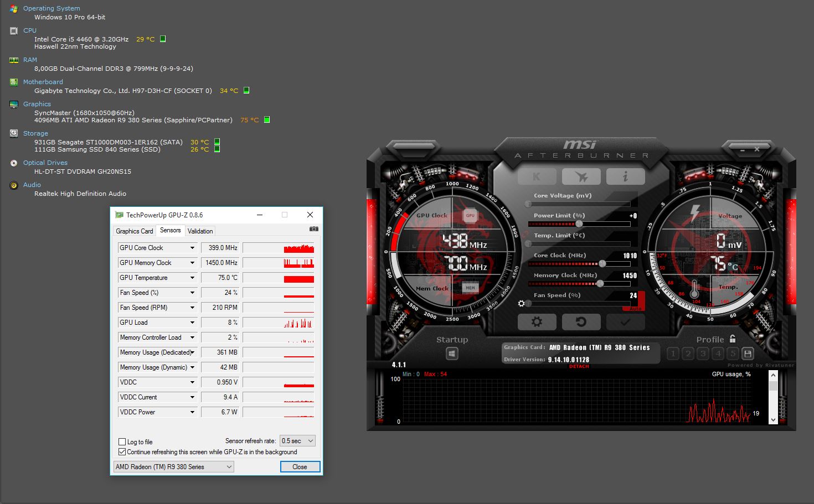Switch to the Validation tab
Image resolution: width=814 pixels, height=504 pixels.
[x=200, y=231]
